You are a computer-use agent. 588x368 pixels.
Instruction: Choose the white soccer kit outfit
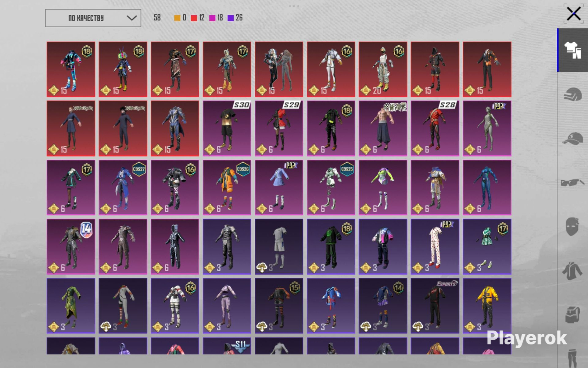[279, 247]
